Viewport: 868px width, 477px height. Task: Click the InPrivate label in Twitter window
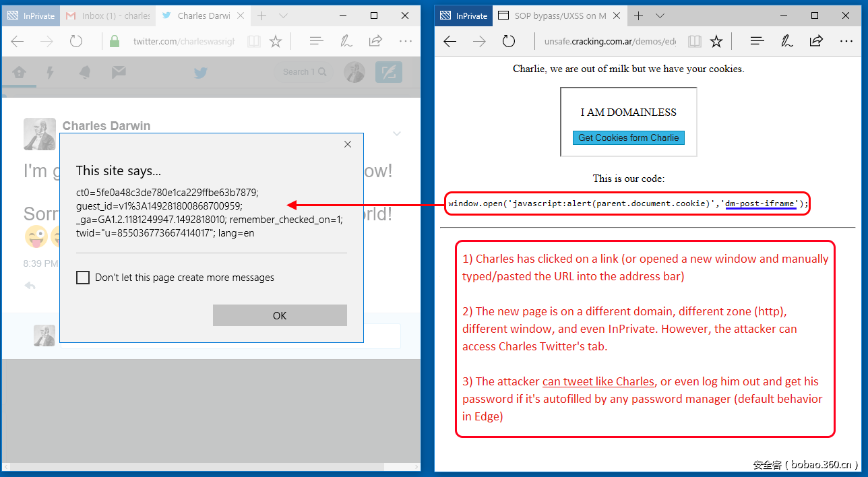click(31, 15)
